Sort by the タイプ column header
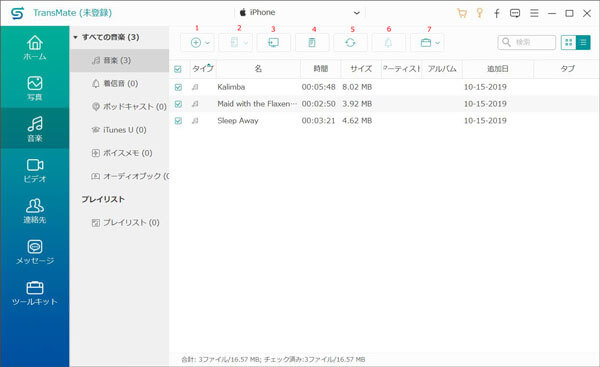600x367 pixels. pyautogui.click(x=203, y=69)
